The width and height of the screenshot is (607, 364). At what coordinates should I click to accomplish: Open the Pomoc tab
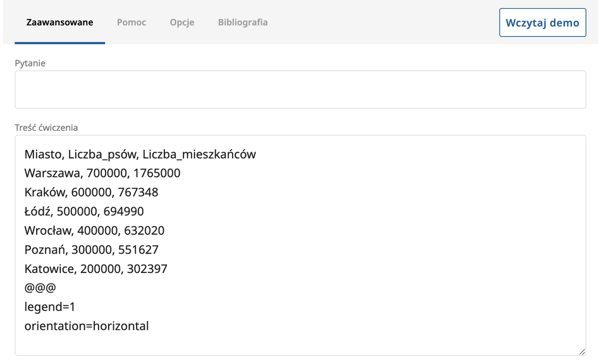[131, 22]
